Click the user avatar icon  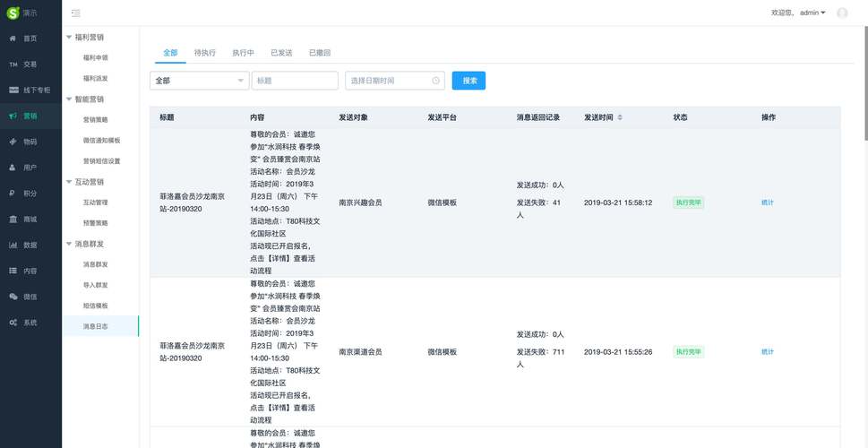tap(842, 13)
